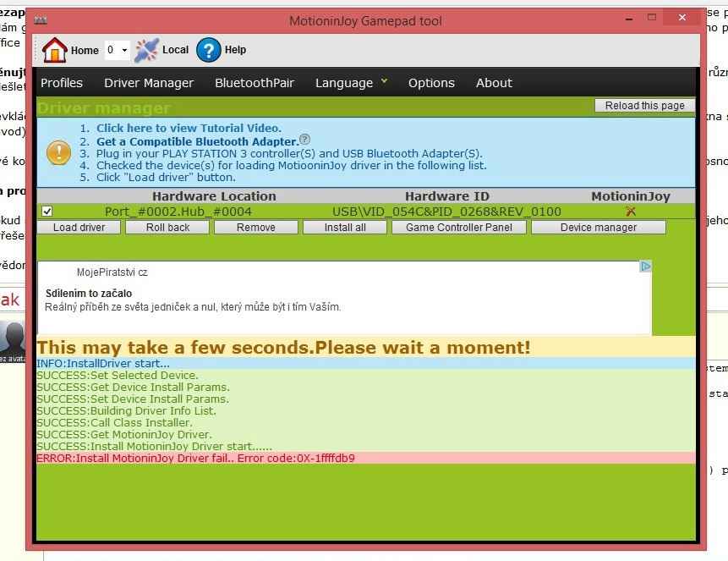728x561 pixels.
Task: Click the avatar thumbnail in the background page
Action: pyautogui.click(x=13, y=341)
